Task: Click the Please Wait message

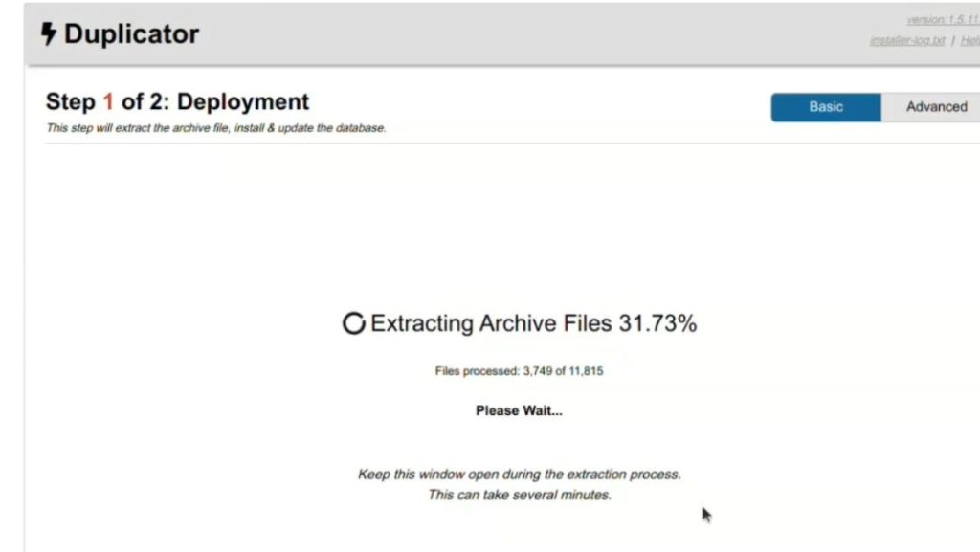Action: (520, 410)
